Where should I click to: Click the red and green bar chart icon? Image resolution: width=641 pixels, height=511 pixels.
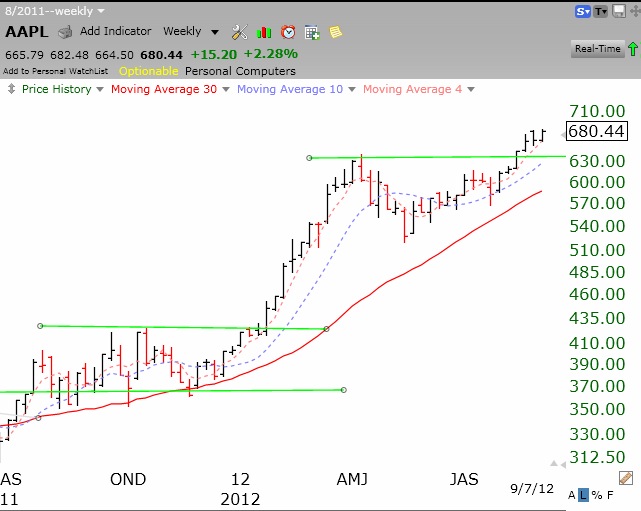pyautogui.click(x=264, y=32)
